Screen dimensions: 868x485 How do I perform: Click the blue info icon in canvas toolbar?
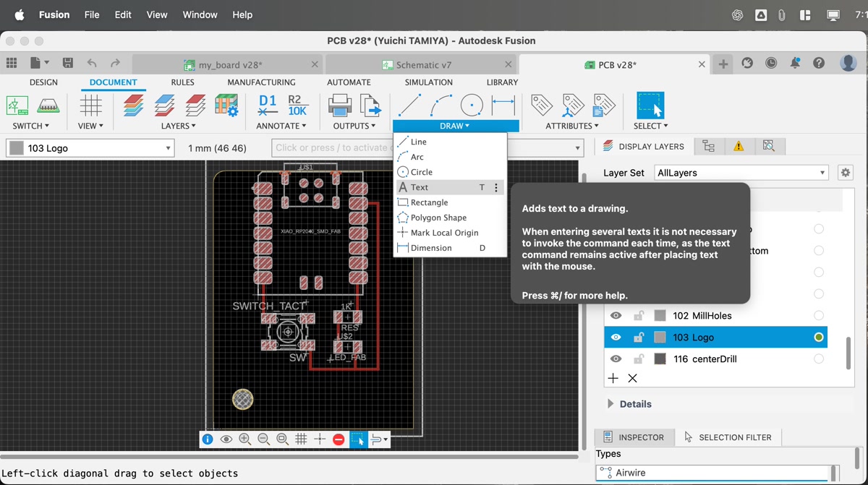(x=208, y=439)
